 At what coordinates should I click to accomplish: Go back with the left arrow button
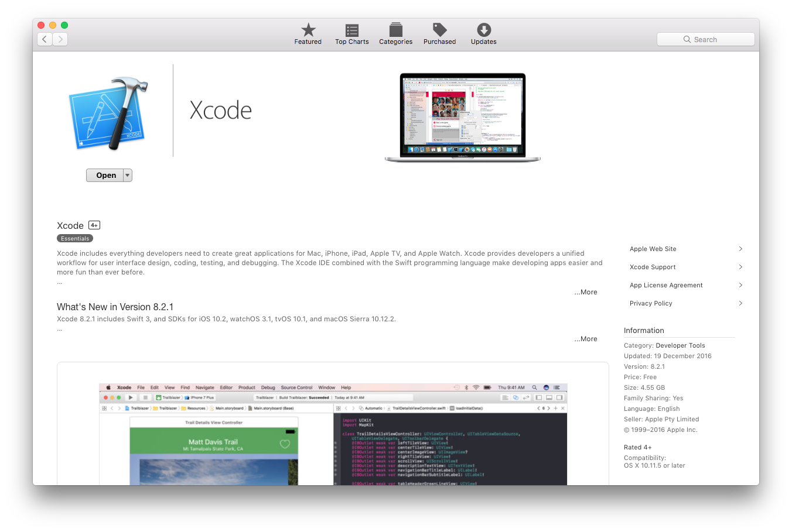pos(45,39)
